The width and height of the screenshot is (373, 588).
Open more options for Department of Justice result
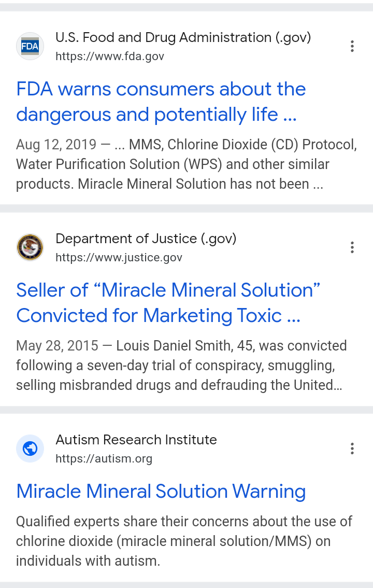[352, 247]
